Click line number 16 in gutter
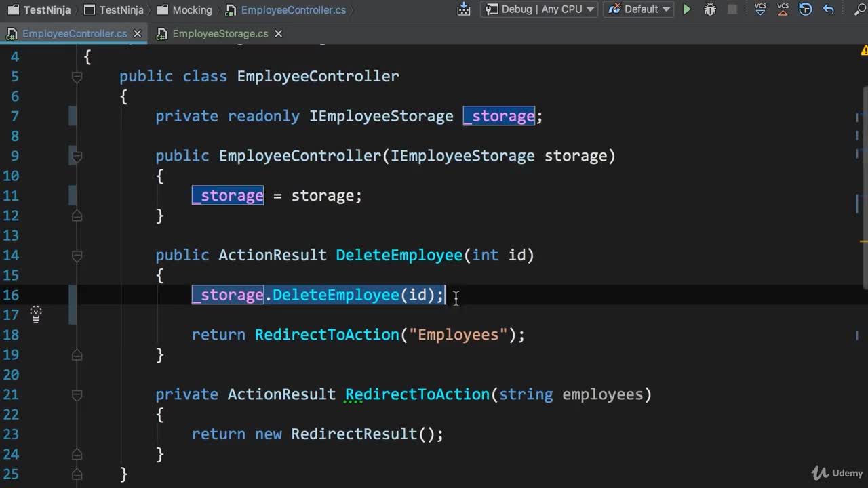 coord(11,295)
